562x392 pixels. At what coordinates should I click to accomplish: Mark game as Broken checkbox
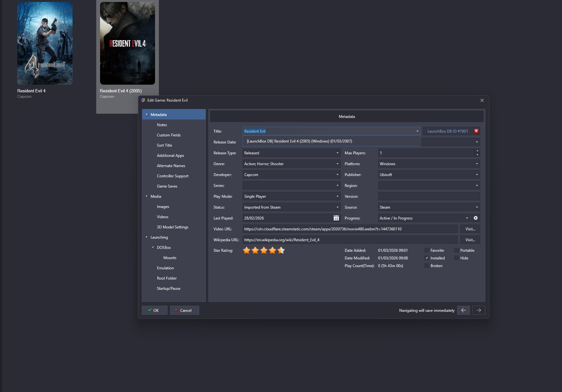(x=427, y=266)
